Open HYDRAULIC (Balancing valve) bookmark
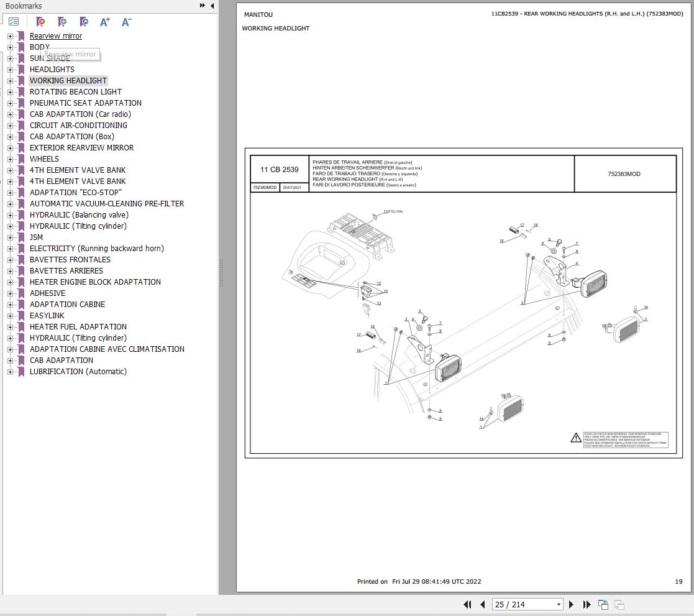Image resolution: width=694 pixels, height=616 pixels. pos(80,215)
